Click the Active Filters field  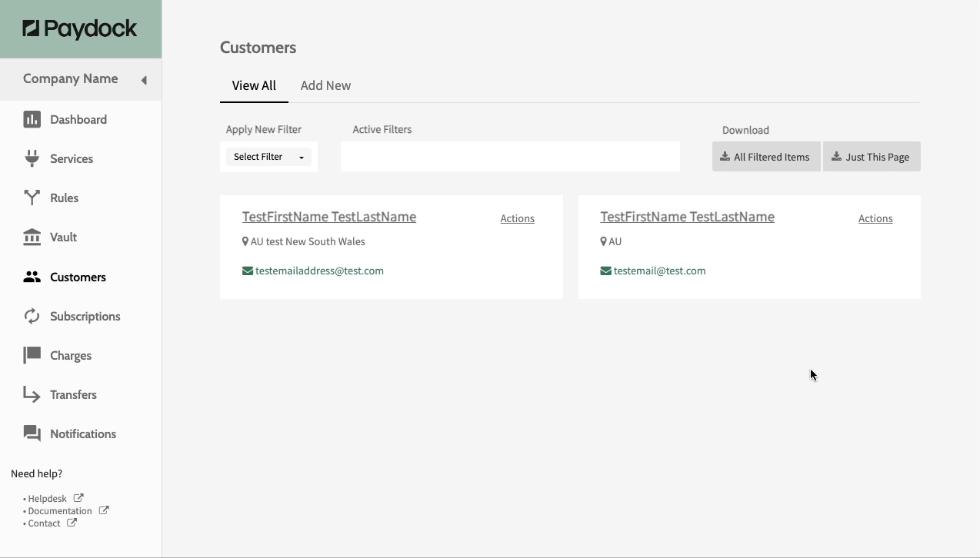510,157
